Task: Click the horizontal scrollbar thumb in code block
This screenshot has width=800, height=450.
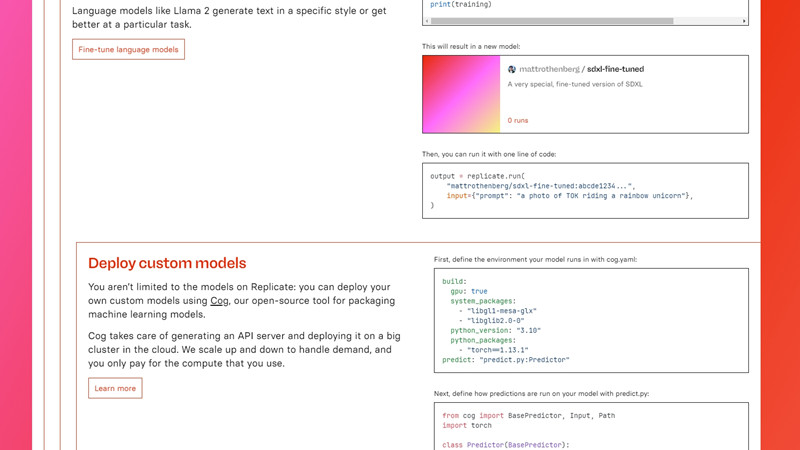Action: coord(552,21)
